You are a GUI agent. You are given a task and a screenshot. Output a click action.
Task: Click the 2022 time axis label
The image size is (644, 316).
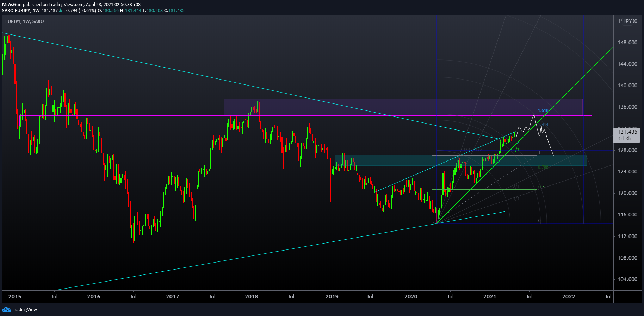[x=569, y=297]
